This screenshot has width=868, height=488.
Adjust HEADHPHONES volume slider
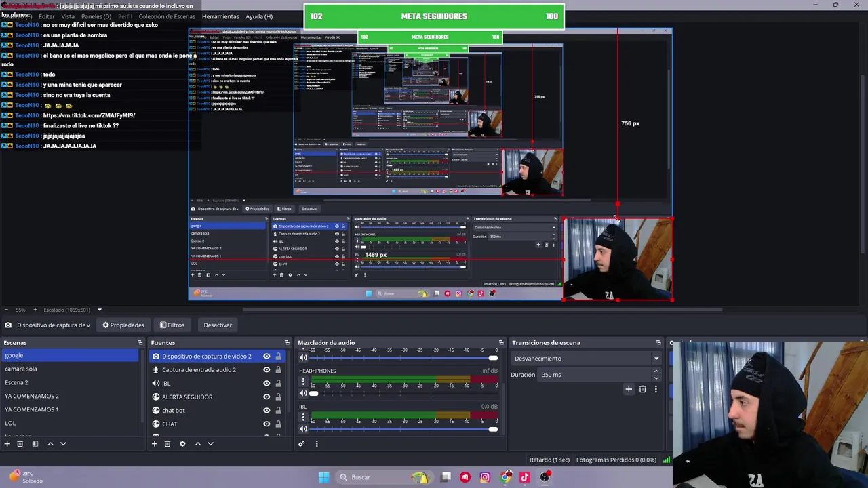404,393
